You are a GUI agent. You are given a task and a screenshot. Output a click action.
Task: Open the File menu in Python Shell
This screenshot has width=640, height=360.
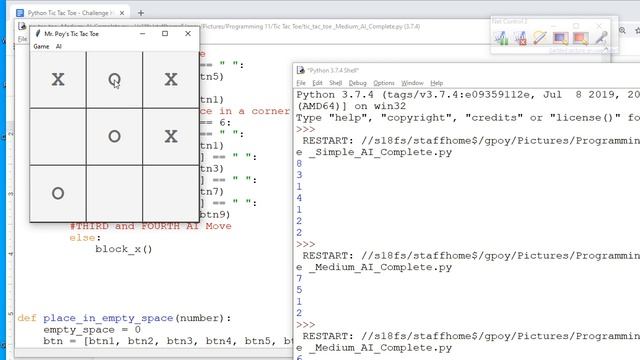click(301, 83)
